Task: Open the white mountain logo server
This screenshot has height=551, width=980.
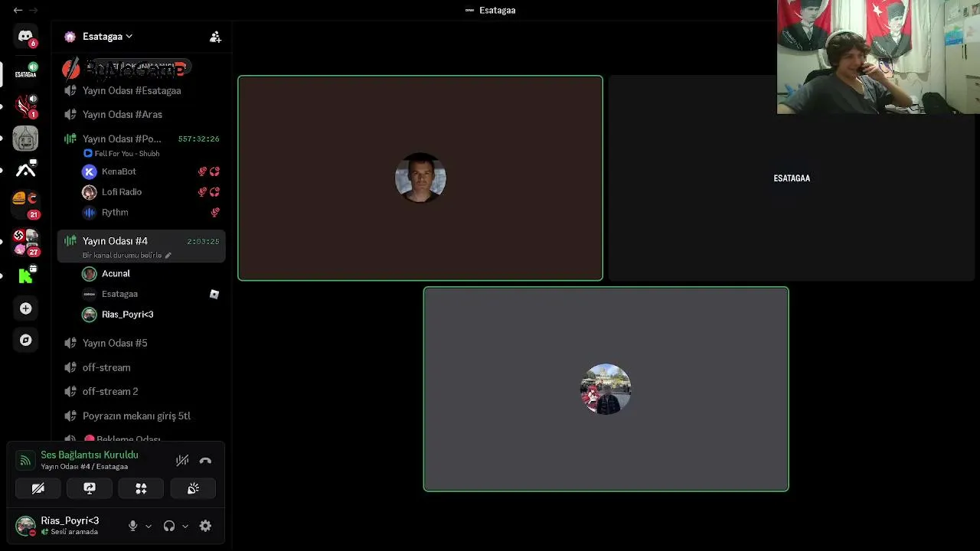Action: tap(25, 171)
